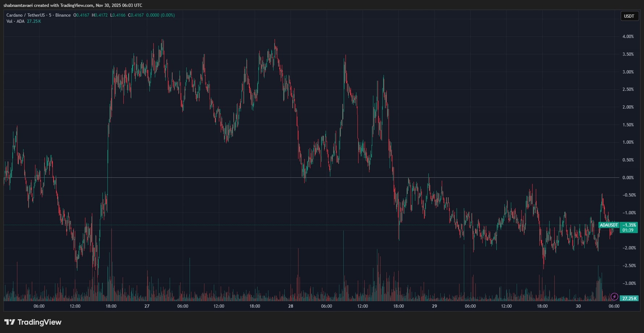644x333 pixels.
Task: Open the USDT currency selector
Action: pyautogui.click(x=629, y=16)
